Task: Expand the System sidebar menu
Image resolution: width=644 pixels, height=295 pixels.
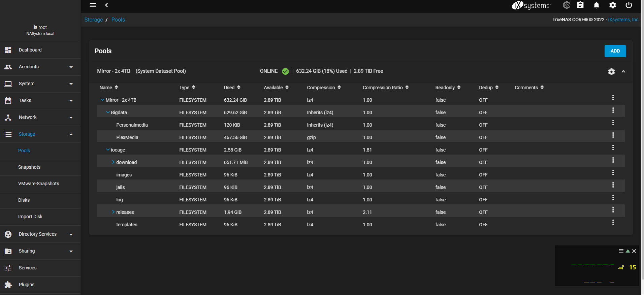Action: [x=40, y=84]
